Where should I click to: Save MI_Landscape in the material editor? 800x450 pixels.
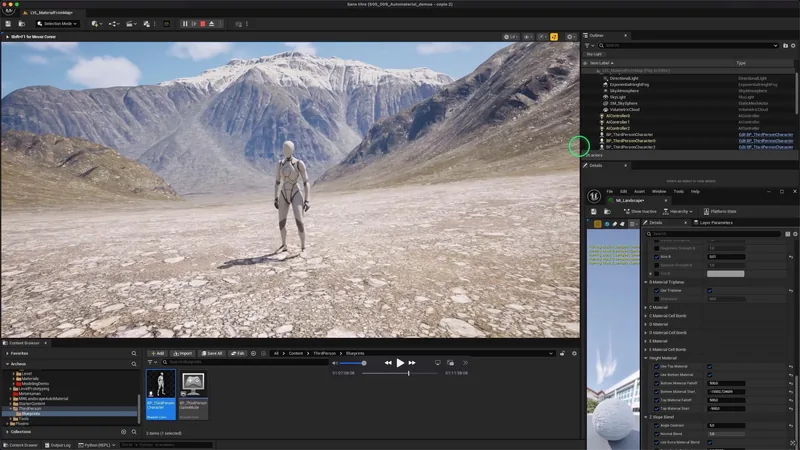[x=594, y=211]
